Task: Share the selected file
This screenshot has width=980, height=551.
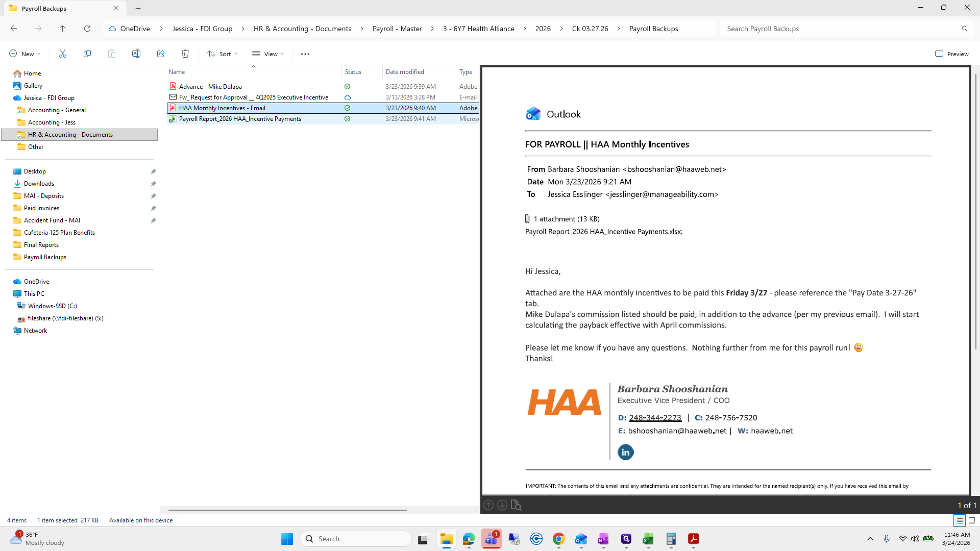Action: pos(161,54)
